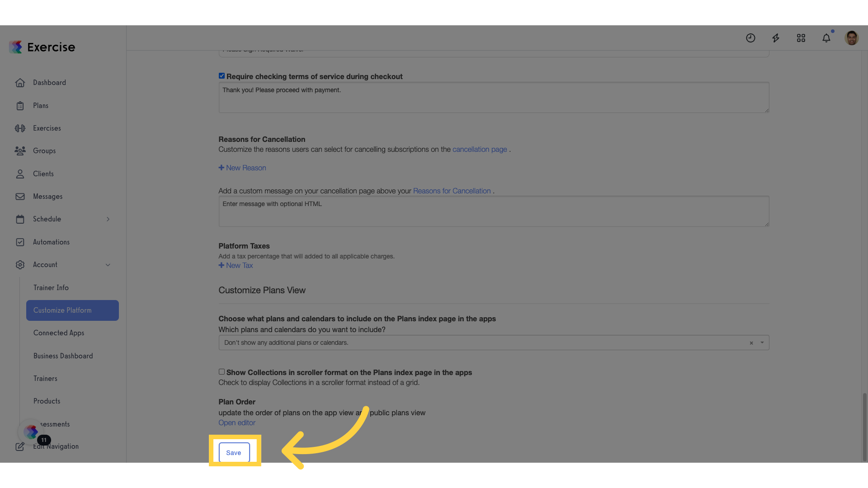Image resolution: width=868 pixels, height=488 pixels.
Task: Click the Schedule calendar icon
Action: click(x=20, y=219)
